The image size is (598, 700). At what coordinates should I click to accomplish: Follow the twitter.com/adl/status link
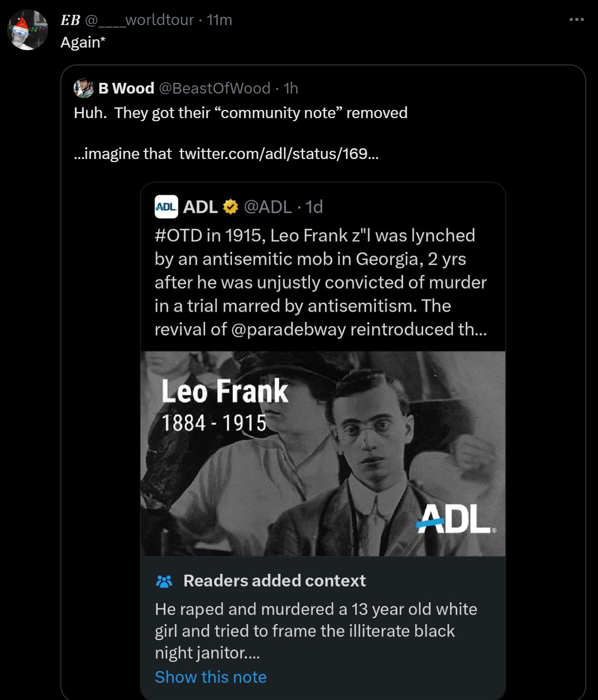click(x=279, y=153)
